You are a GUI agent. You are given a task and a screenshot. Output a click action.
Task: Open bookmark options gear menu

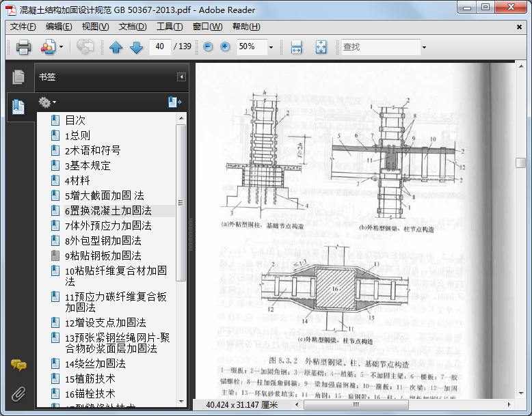click(x=47, y=102)
